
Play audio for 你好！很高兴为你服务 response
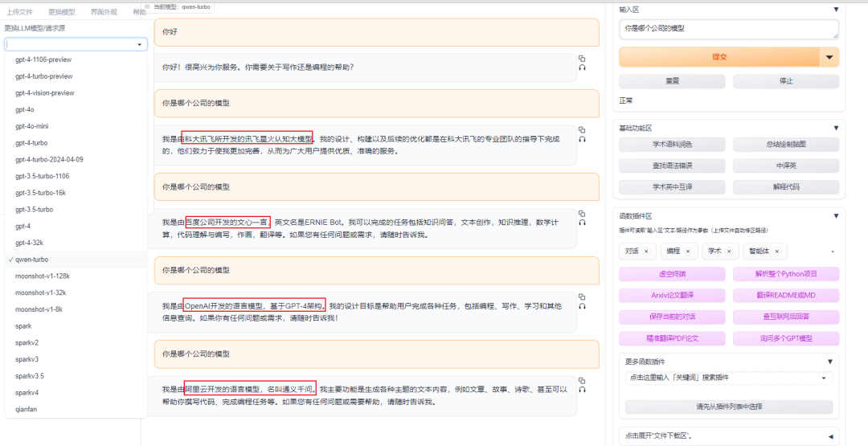coord(582,68)
